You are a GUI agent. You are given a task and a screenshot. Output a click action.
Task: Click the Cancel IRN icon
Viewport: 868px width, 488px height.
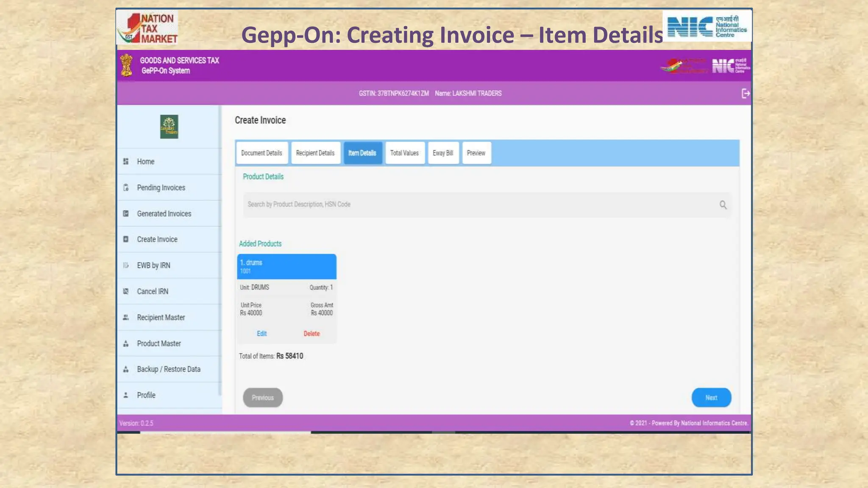[x=126, y=291]
